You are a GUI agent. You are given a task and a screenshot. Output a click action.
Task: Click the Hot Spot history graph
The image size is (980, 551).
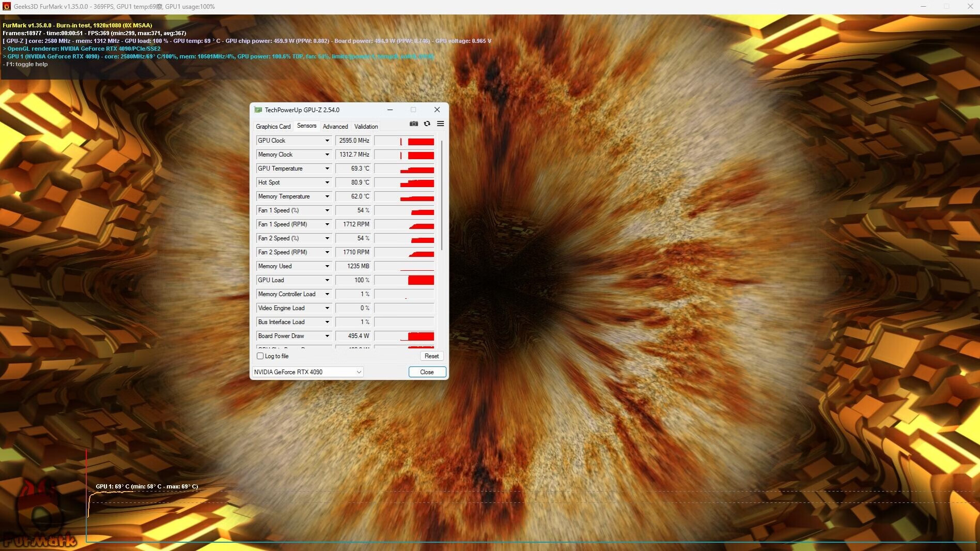(404, 182)
